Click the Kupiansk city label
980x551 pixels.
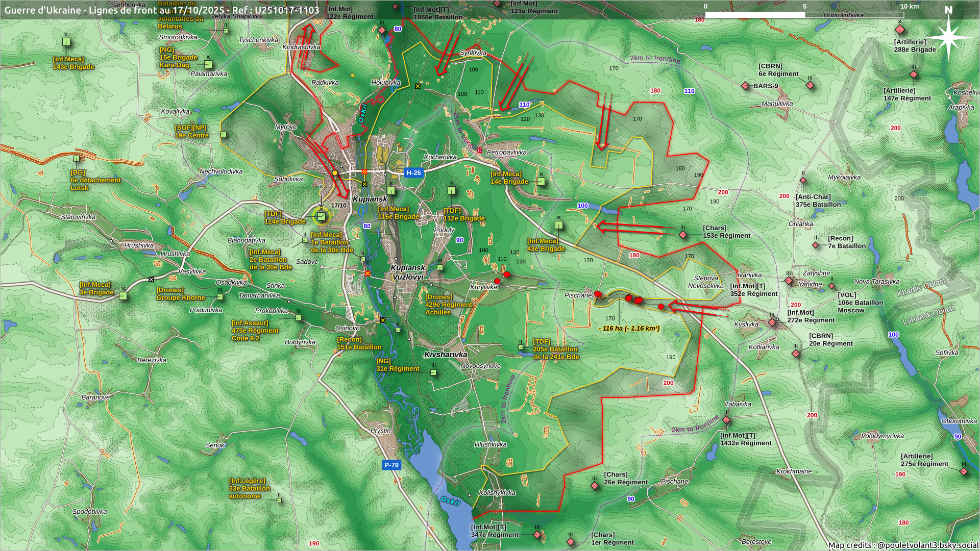click(x=370, y=199)
